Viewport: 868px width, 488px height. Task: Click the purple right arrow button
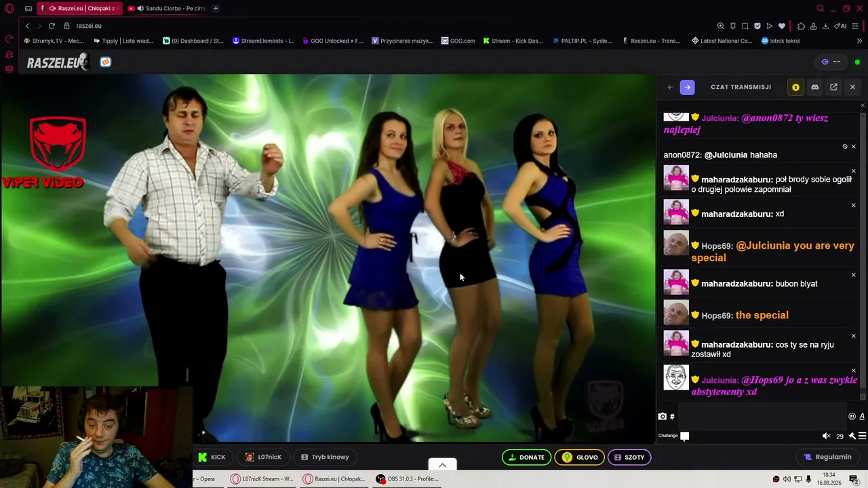click(687, 87)
